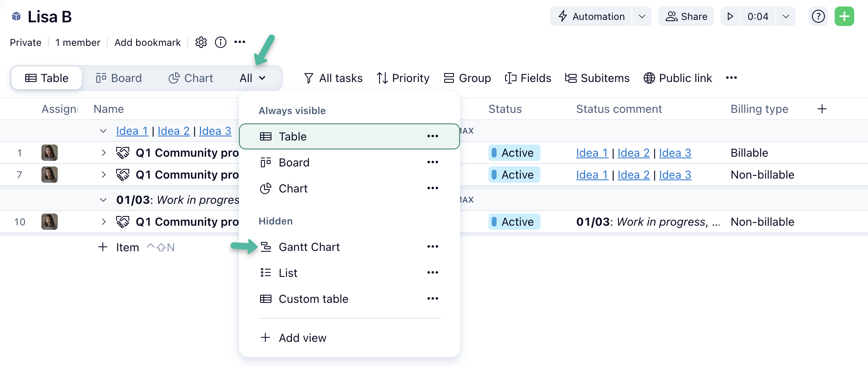
Task: Click the project info icon
Action: (x=221, y=42)
